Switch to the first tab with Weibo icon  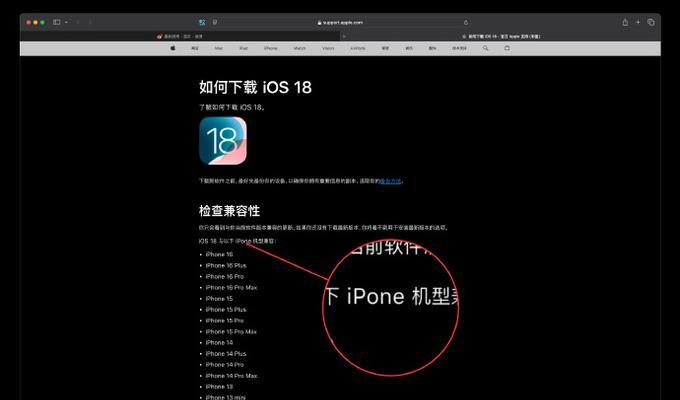[180, 36]
